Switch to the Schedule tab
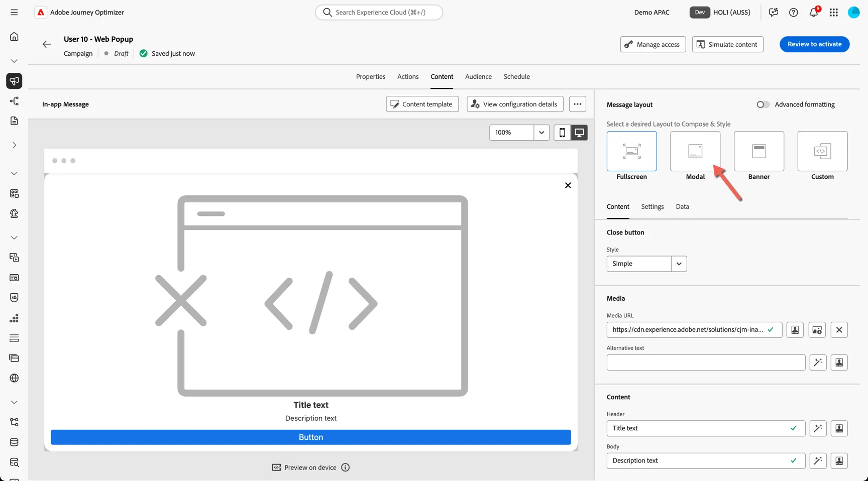 pos(517,76)
